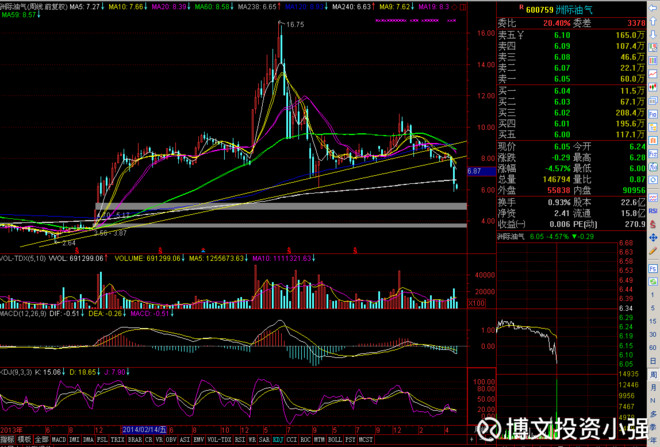Click the left arrow back icon in sidebar

pos(653,8)
